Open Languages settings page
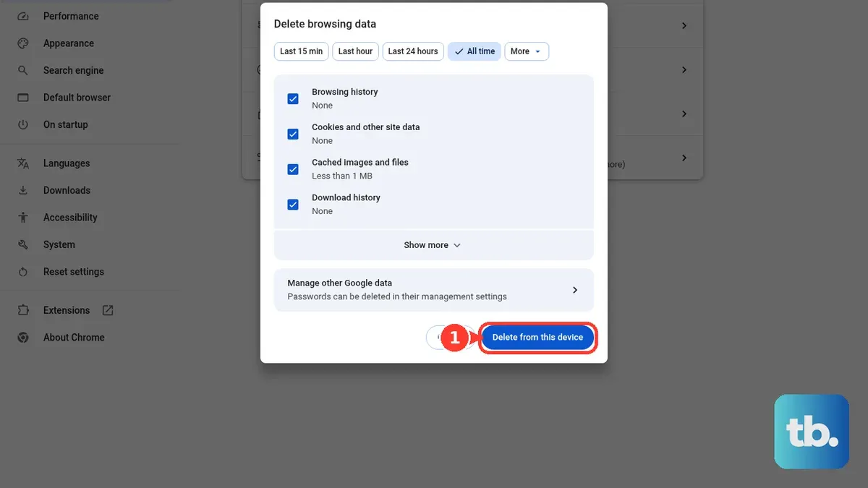Image resolution: width=868 pixels, height=488 pixels. (x=67, y=163)
